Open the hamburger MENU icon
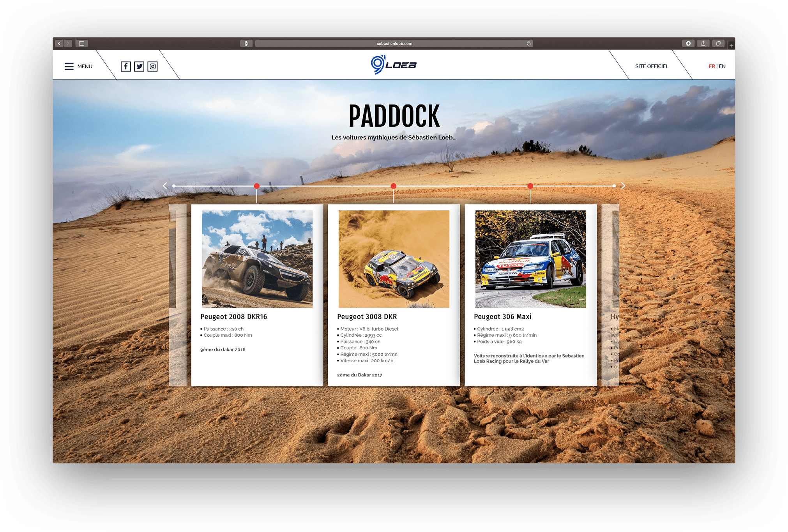788x532 pixels. tap(69, 66)
